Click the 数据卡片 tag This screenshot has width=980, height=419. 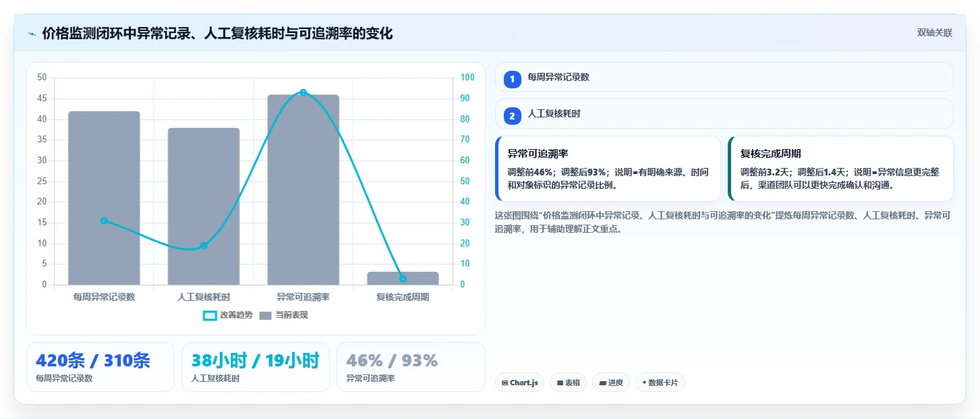click(x=660, y=383)
